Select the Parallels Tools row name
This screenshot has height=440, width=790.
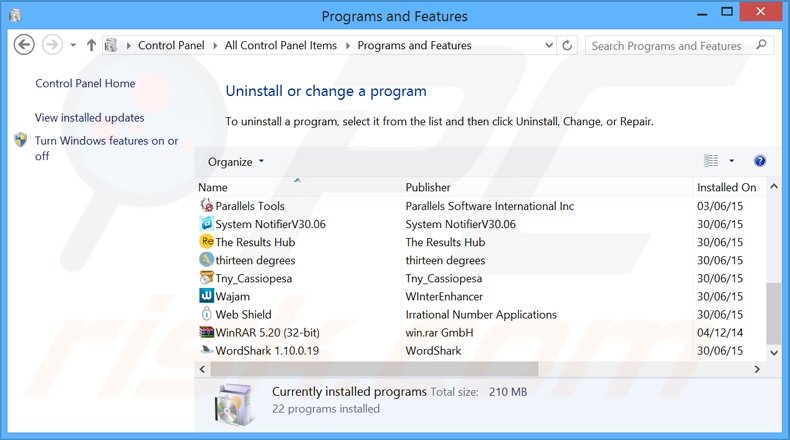[x=250, y=206]
